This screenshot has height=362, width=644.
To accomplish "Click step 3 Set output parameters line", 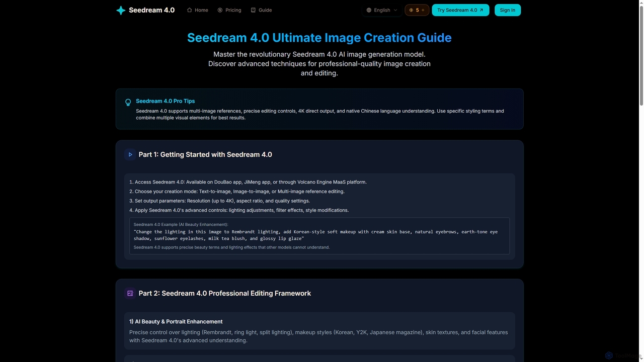I will pos(219,201).
